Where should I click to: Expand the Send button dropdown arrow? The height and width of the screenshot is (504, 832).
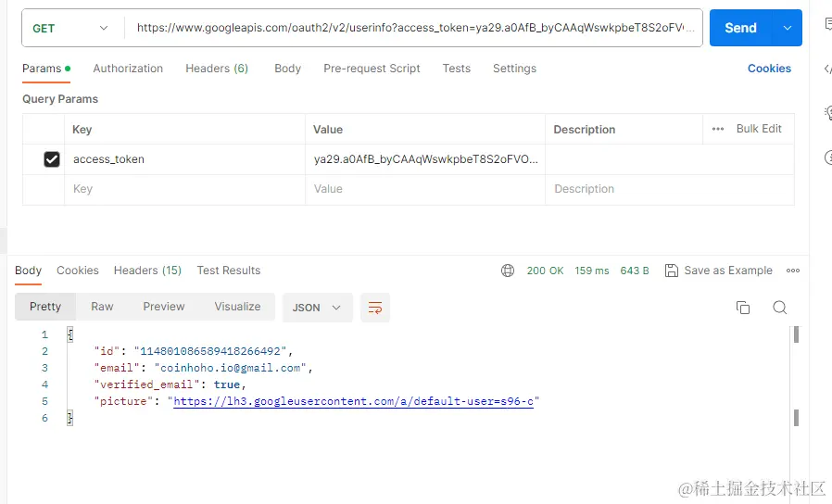click(788, 28)
